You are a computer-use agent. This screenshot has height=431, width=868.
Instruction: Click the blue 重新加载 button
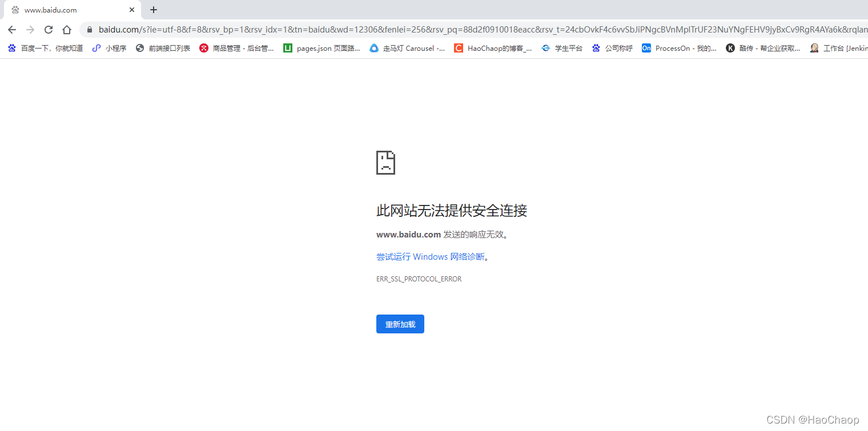(400, 324)
